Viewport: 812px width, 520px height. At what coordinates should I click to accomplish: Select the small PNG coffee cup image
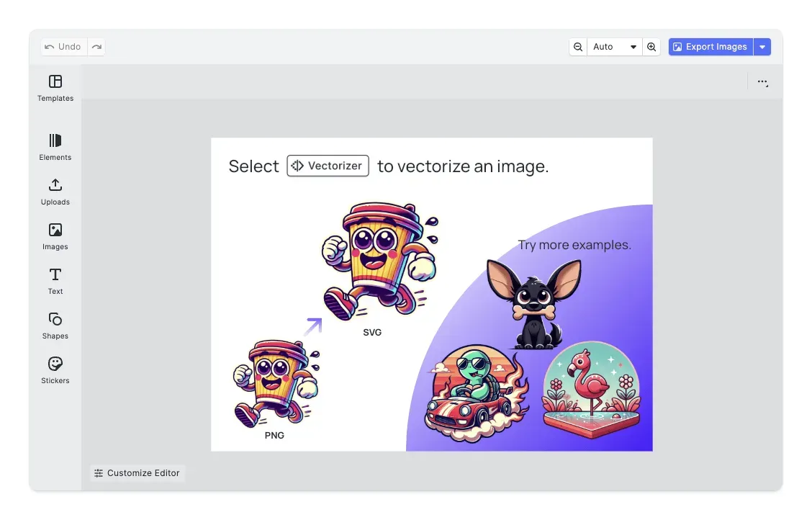pyautogui.click(x=276, y=383)
